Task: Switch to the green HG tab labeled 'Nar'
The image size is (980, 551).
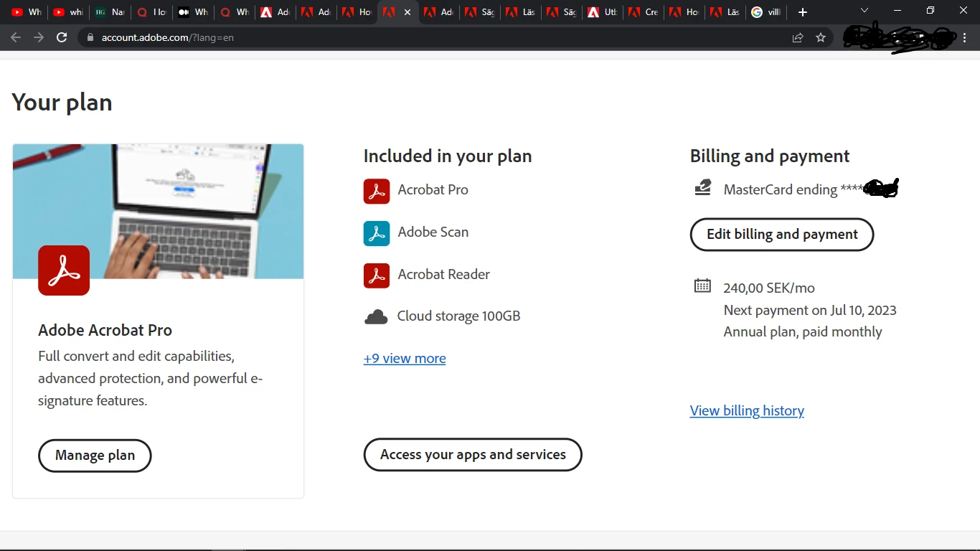Action: tap(110, 12)
